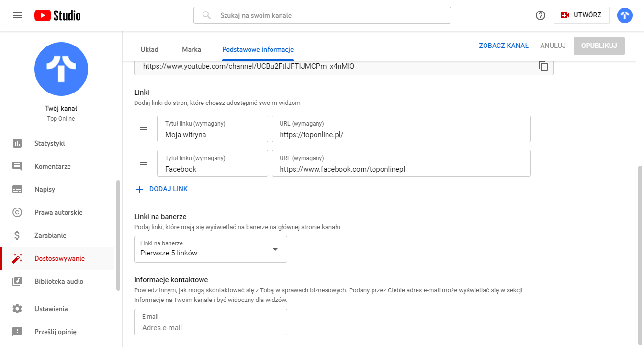
Task: Edit the toponline.pl URL field
Action: click(x=401, y=129)
